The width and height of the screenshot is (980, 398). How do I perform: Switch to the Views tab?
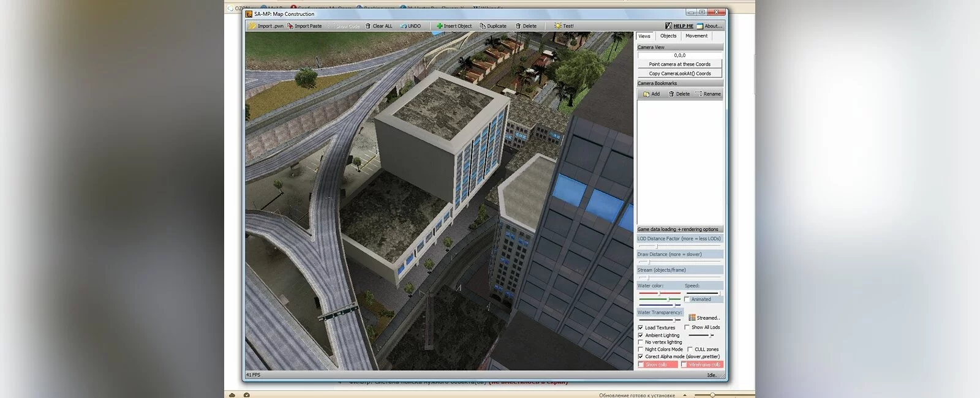click(644, 36)
